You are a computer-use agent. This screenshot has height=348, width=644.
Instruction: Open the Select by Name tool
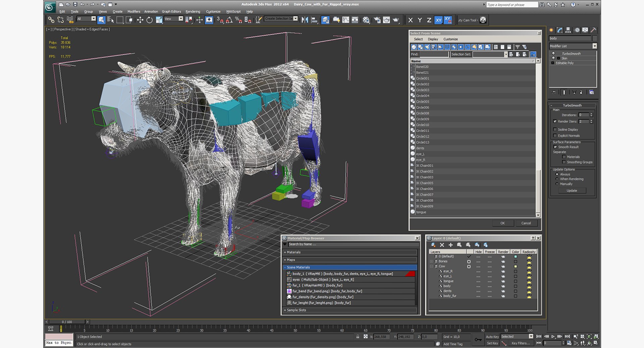click(110, 20)
